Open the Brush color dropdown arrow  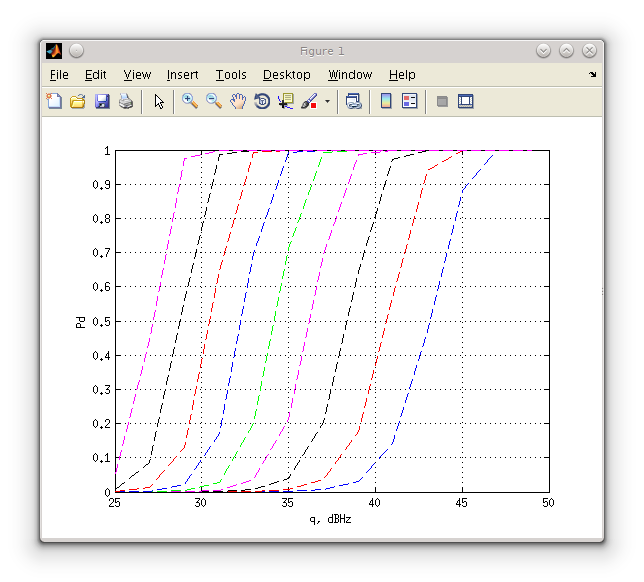(327, 101)
